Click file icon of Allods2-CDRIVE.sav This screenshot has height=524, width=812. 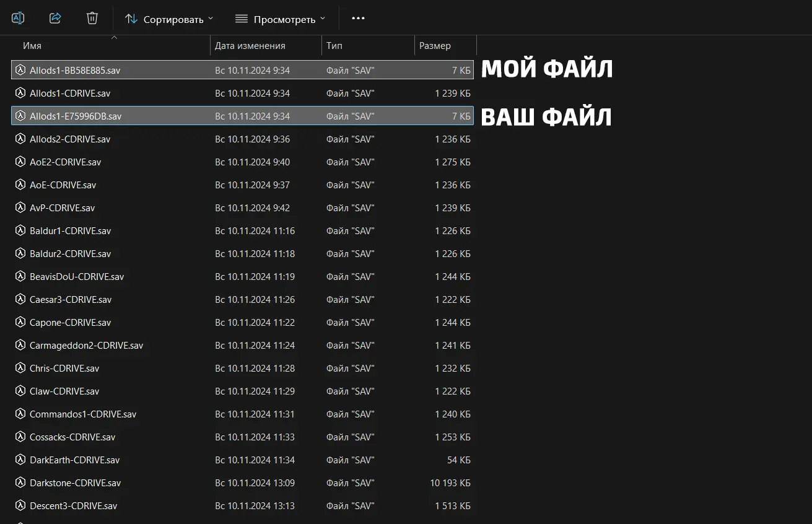20,139
